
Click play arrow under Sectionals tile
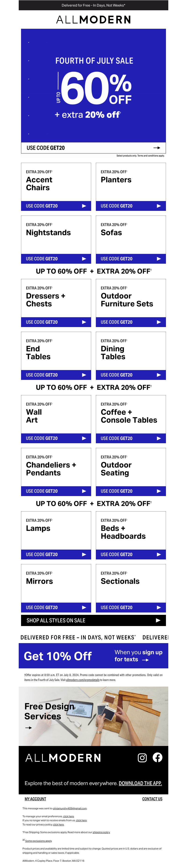(x=159, y=608)
